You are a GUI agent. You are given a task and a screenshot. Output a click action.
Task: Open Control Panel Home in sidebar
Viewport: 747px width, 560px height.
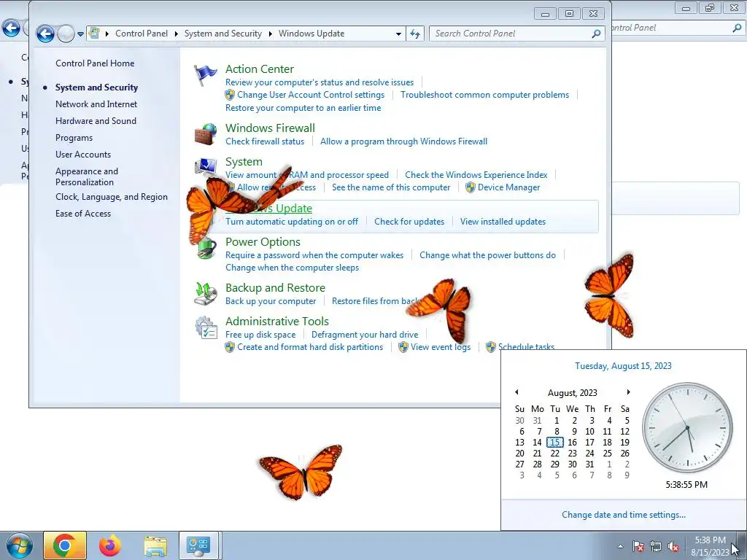[95, 63]
